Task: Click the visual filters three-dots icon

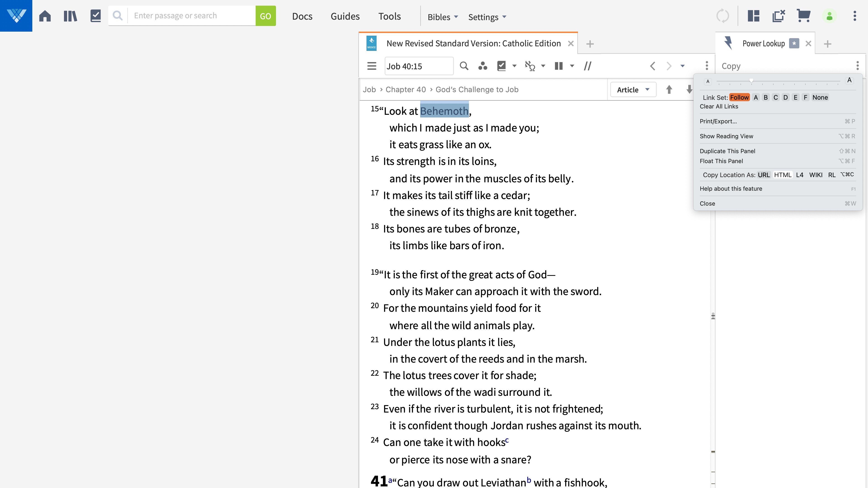Action: coord(483,66)
